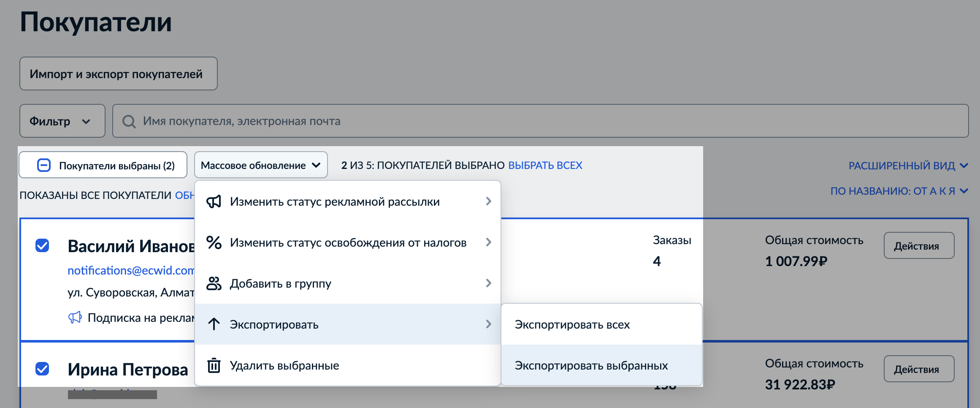
Task: Click the percent icon for tax exemption
Action: coord(214,242)
